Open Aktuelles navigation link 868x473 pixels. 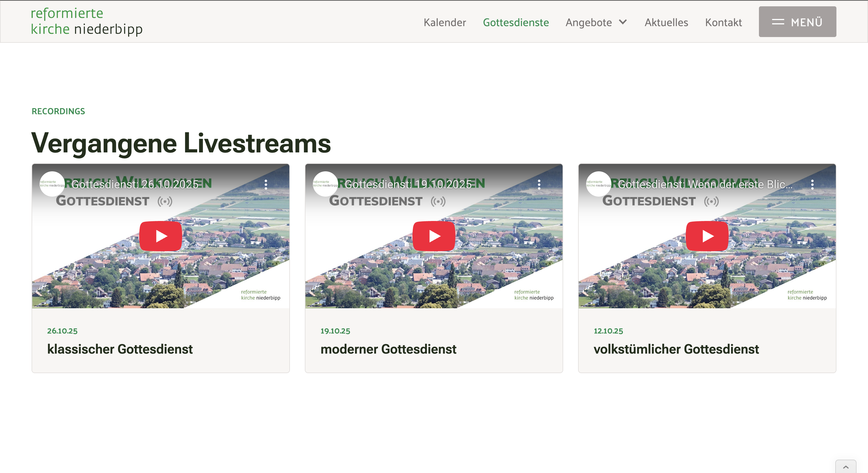tap(666, 22)
